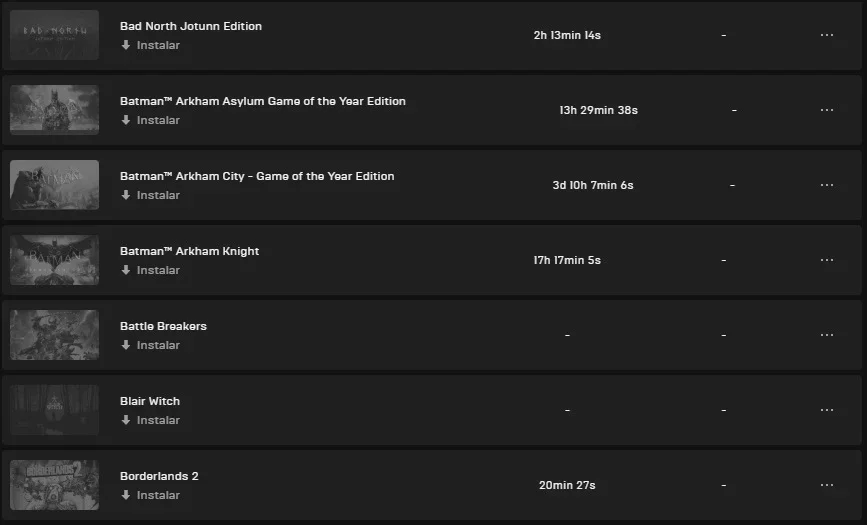Open three-dot menu for Batman Arkham City
Image resolution: width=867 pixels, height=525 pixels.
pyautogui.click(x=827, y=185)
